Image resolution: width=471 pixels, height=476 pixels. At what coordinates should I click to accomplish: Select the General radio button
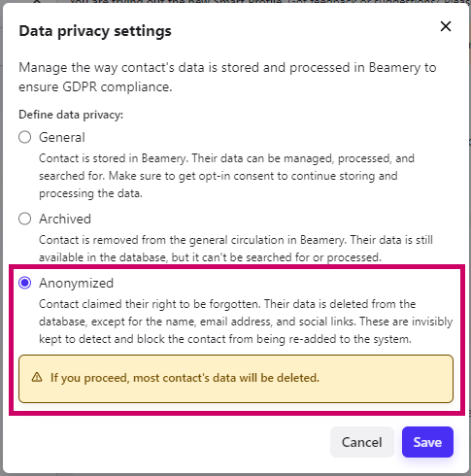[25, 137]
